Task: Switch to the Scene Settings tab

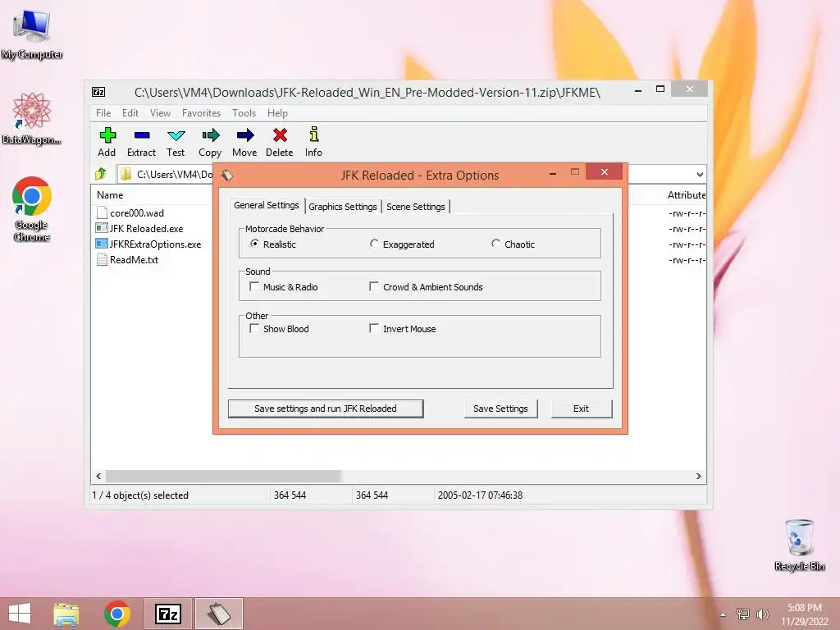Action: (416, 207)
